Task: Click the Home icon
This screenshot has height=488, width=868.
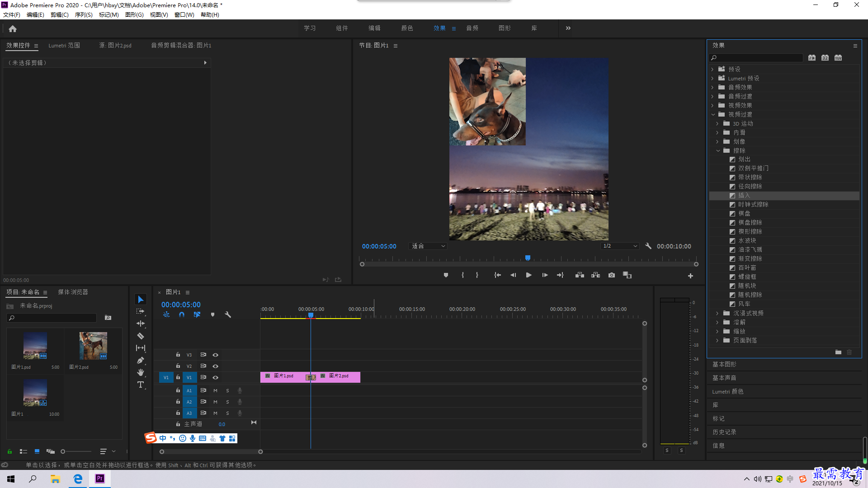Action: coord(13,28)
